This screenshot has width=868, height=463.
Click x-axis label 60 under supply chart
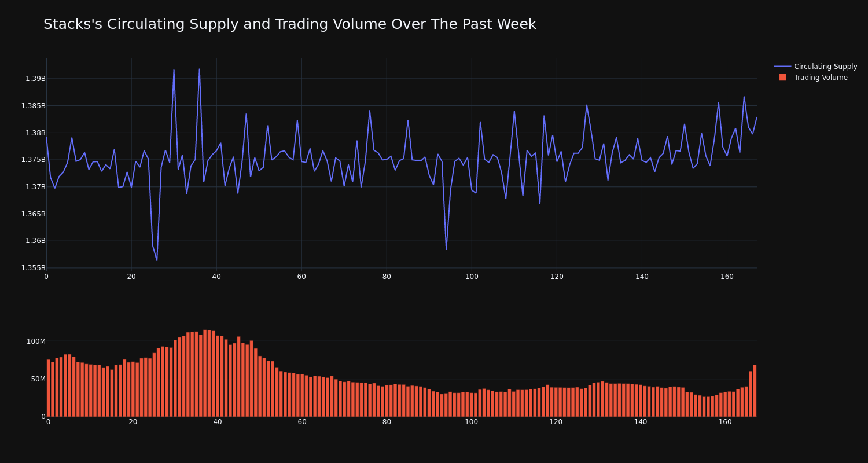[x=301, y=277]
